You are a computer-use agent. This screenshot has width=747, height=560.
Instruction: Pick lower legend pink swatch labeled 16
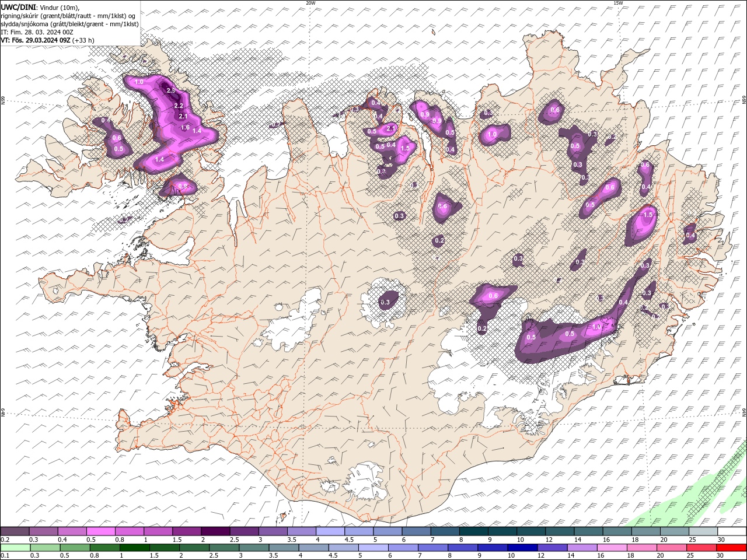[x=612, y=548]
